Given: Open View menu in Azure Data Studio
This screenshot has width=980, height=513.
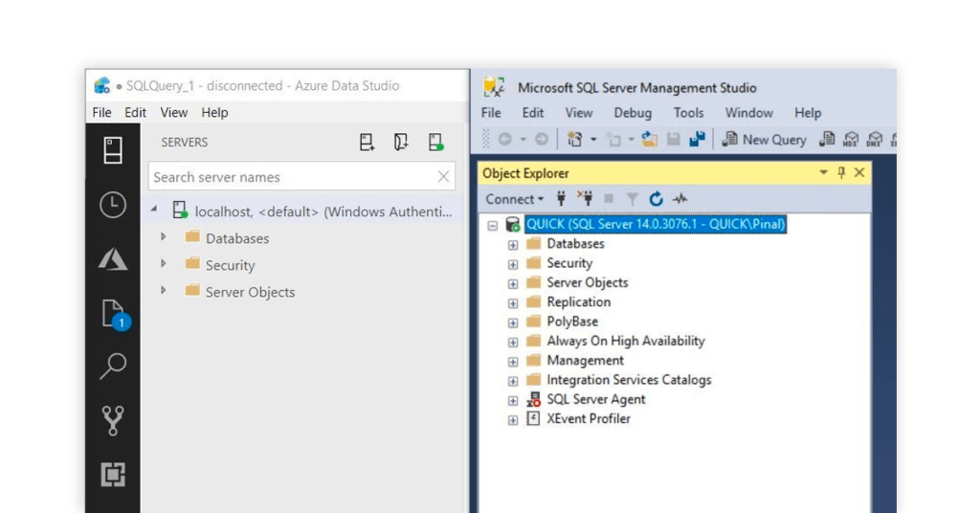Looking at the screenshot, I should point(174,113).
